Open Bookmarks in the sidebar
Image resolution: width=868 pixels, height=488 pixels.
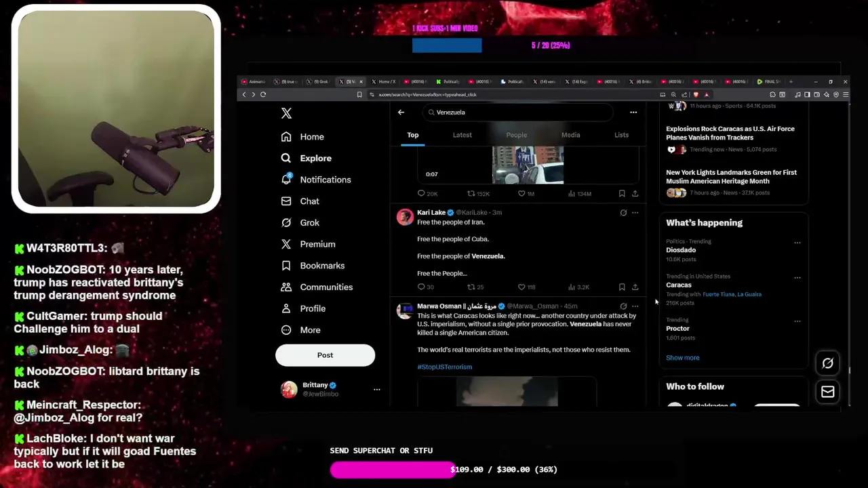pos(313,266)
